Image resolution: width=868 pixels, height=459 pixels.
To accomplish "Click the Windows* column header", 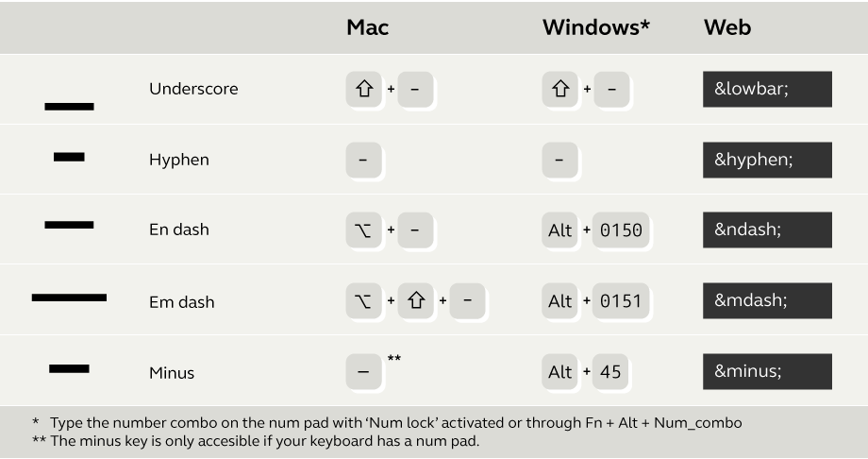I will (596, 27).
